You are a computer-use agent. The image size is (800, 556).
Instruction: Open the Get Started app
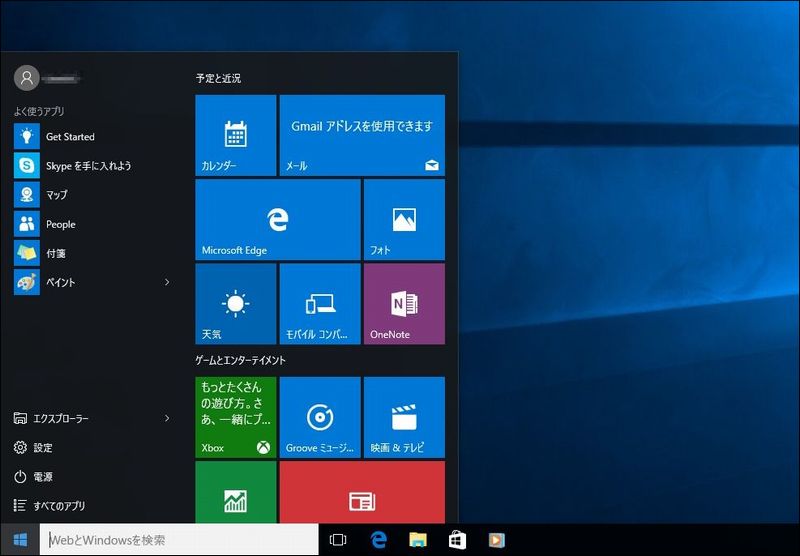point(92,137)
